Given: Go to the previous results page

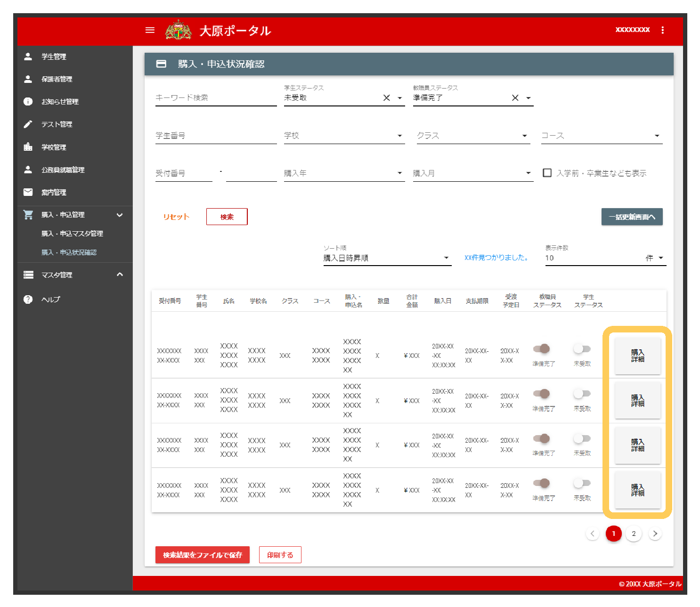Looking at the screenshot, I should 593,534.
